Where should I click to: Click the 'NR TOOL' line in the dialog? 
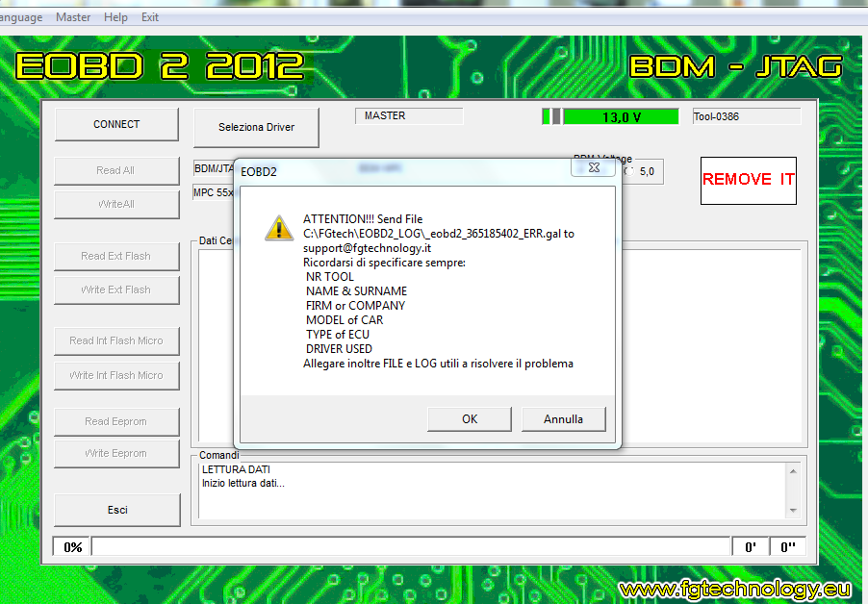pos(330,277)
